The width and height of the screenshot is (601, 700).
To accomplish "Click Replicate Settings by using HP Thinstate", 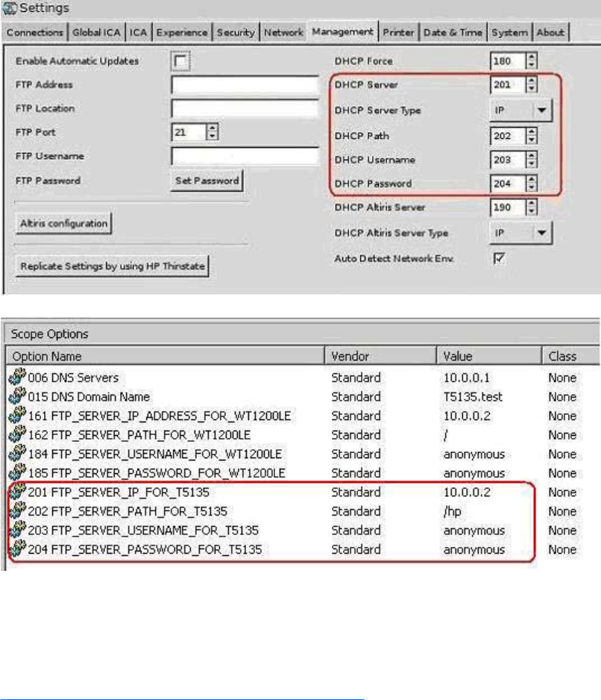I will (113, 266).
